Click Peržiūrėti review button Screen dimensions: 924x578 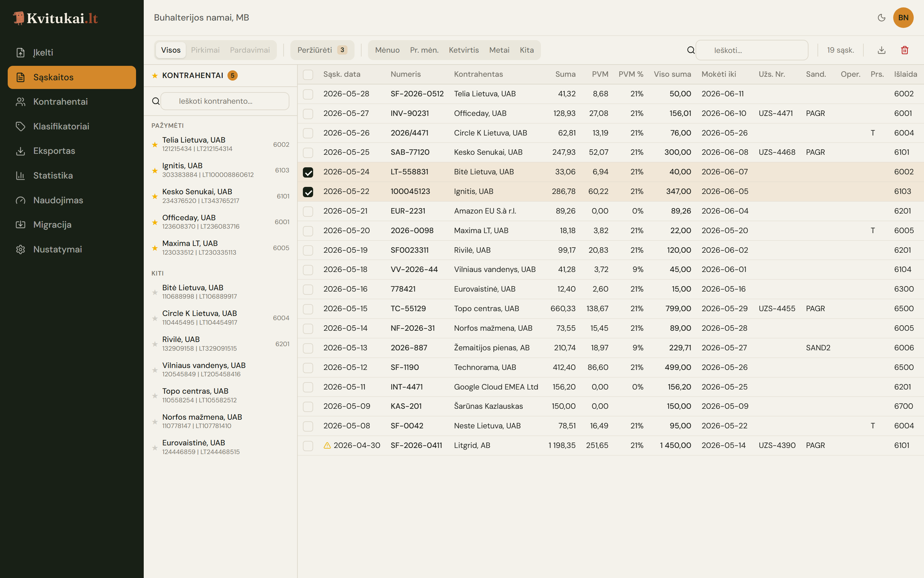[322, 50]
